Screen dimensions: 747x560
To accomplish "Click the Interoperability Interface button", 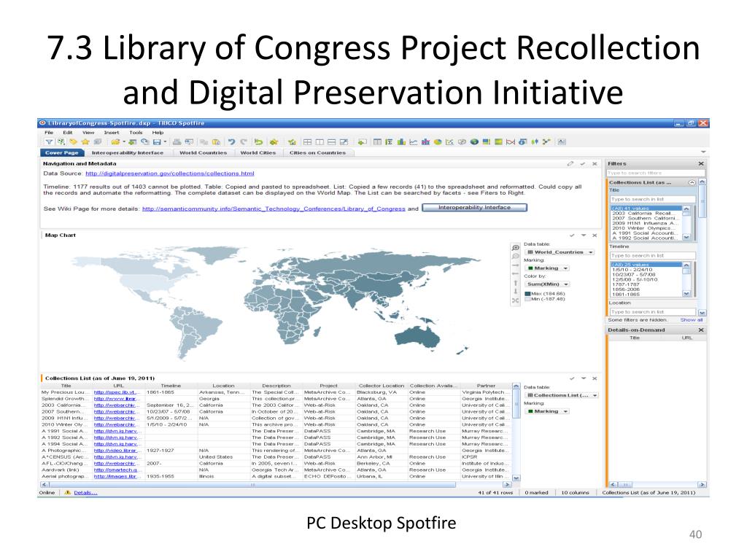I will [x=474, y=208].
